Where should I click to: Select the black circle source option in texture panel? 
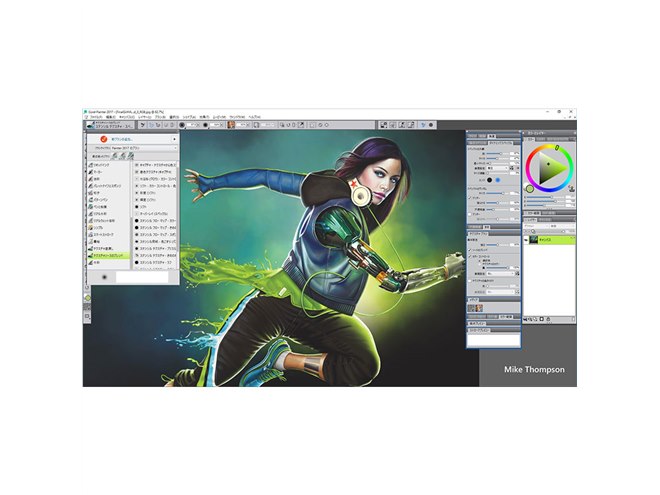coord(490,180)
